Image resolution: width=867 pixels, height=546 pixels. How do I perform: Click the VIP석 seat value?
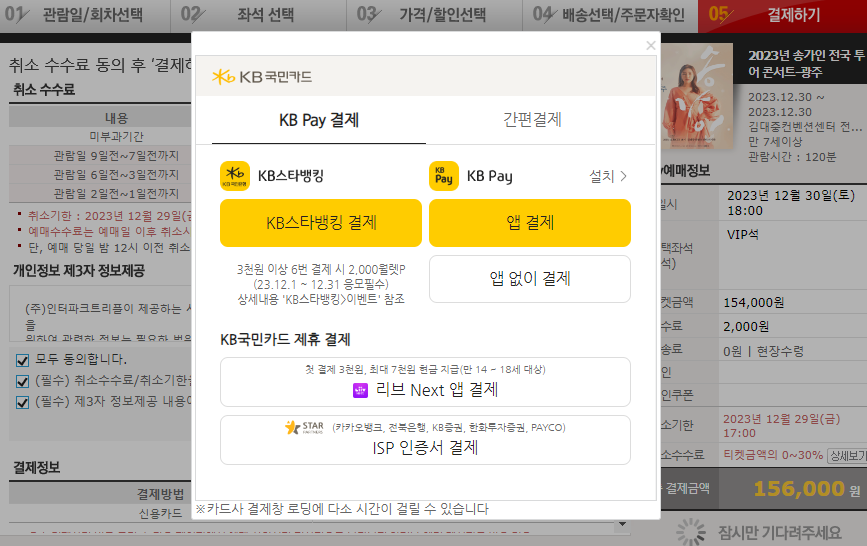(x=743, y=235)
